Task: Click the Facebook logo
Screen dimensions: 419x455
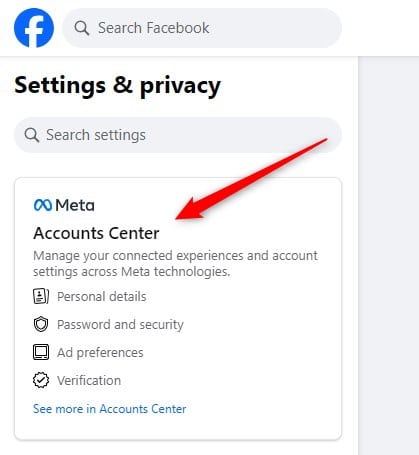Action: coord(34,28)
